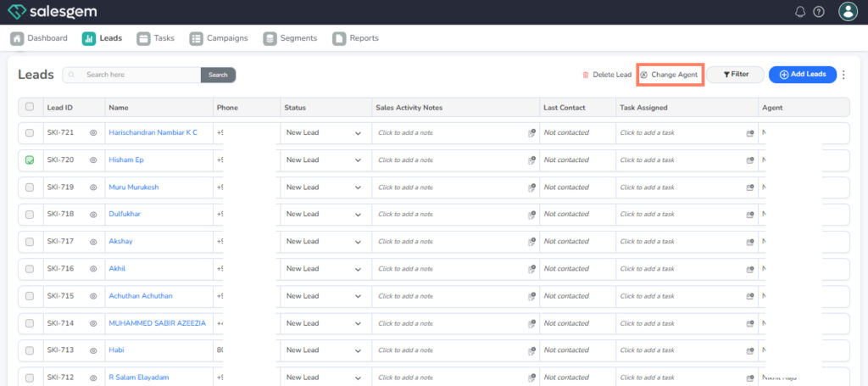Click the three-dot more options icon
868x386 pixels.
[843, 75]
